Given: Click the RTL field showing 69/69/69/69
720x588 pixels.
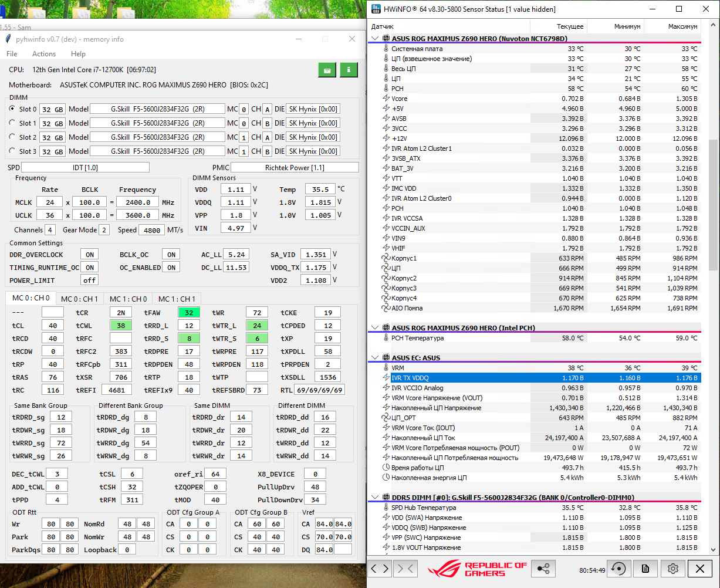Looking at the screenshot, I should click(320, 390).
